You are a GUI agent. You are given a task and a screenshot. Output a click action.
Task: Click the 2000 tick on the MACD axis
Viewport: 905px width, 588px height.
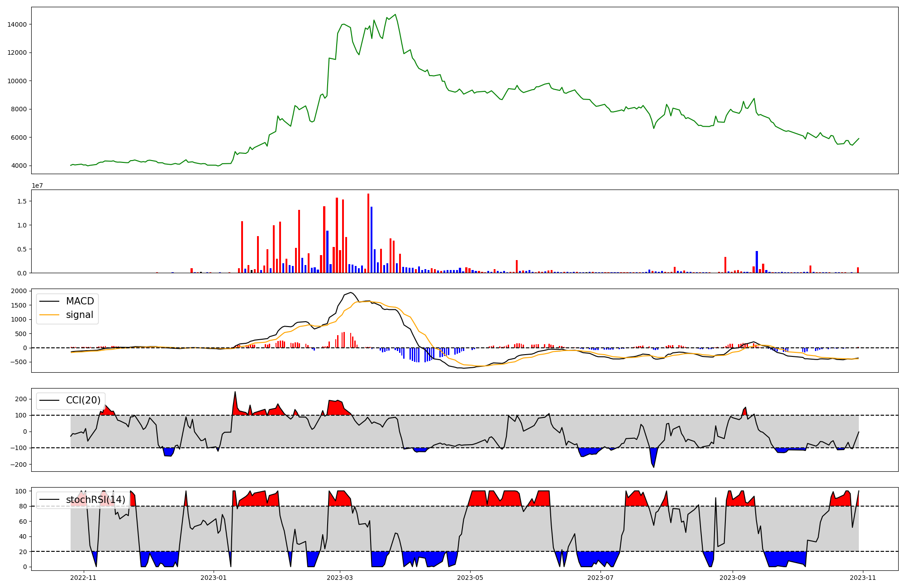point(19,291)
